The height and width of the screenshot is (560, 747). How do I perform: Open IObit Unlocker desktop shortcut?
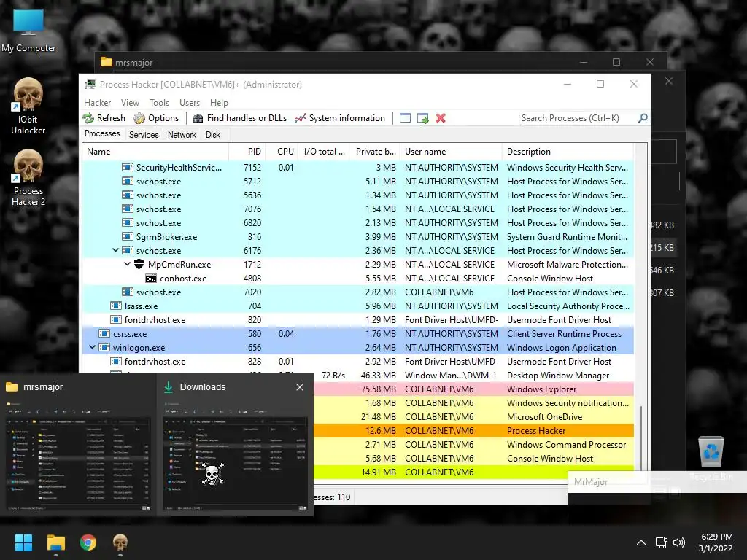click(28, 106)
